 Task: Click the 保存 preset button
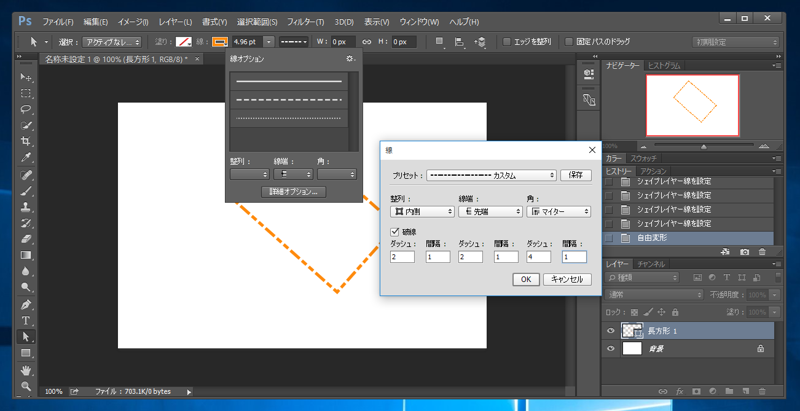[576, 175]
